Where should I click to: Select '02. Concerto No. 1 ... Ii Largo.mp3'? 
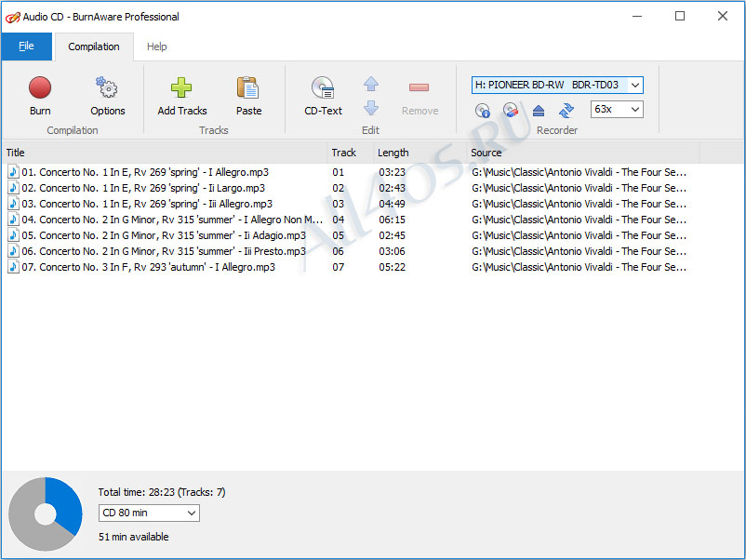(143, 188)
